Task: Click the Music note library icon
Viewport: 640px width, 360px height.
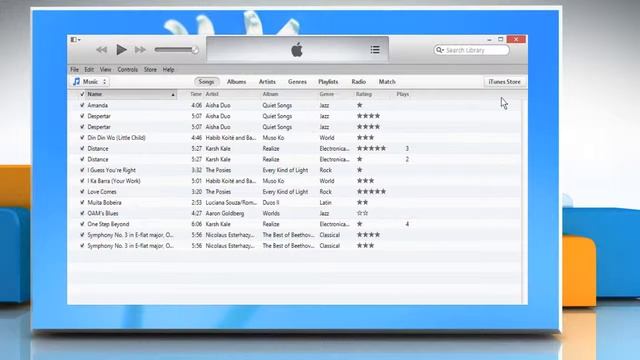Action: (x=76, y=82)
